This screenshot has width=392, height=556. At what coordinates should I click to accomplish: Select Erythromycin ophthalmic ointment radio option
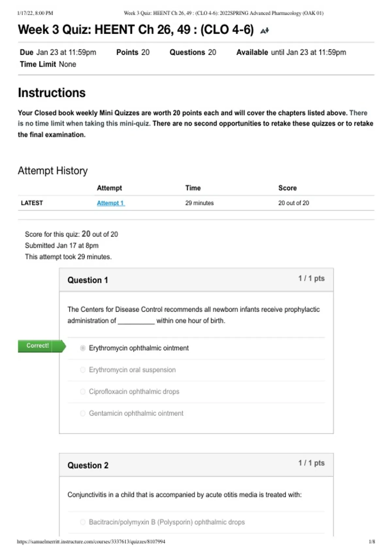(83, 348)
